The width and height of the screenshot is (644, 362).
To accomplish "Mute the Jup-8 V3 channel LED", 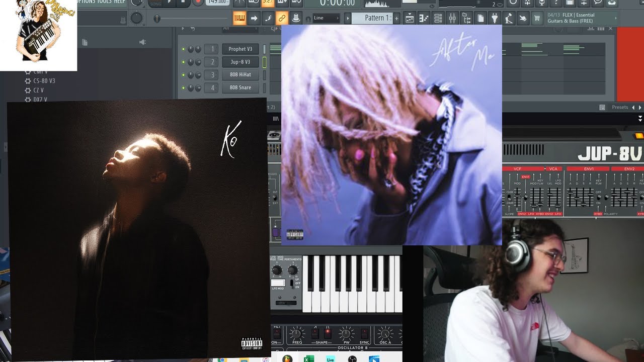I will (x=183, y=62).
